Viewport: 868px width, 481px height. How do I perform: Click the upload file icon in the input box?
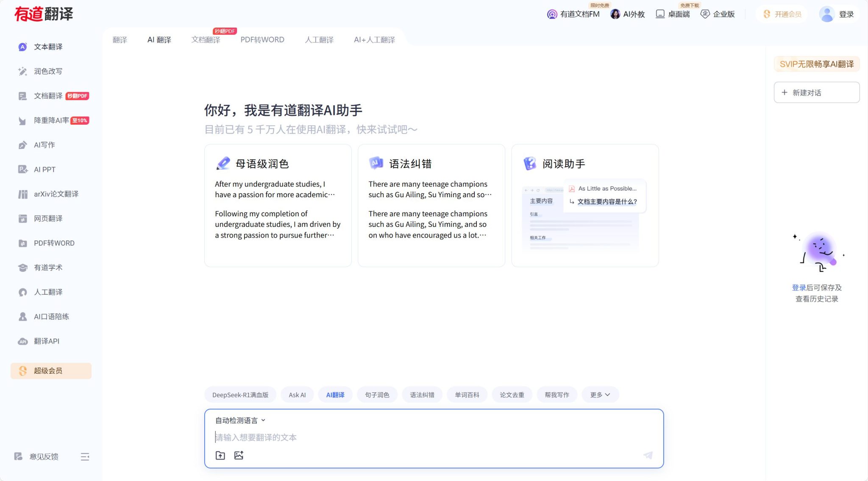pos(220,455)
